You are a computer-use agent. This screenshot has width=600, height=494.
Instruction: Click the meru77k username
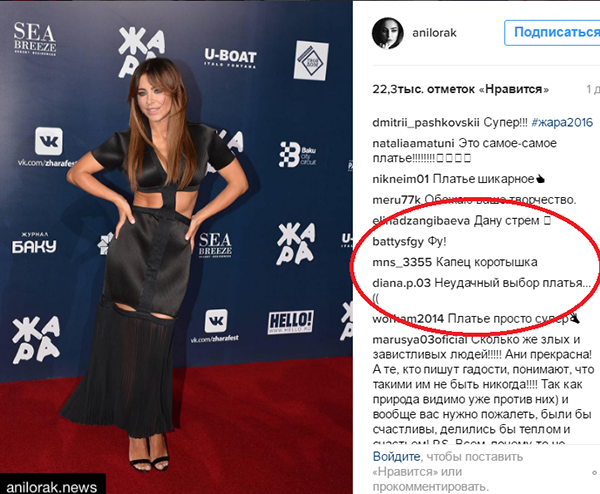pos(396,200)
